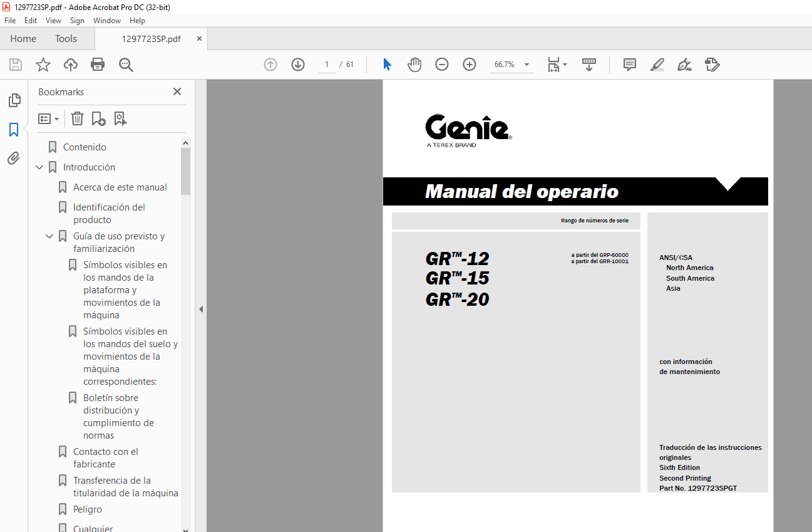Image resolution: width=812 pixels, height=532 pixels.
Task: Delete the selected bookmark via the trash icon
Action: click(x=77, y=118)
